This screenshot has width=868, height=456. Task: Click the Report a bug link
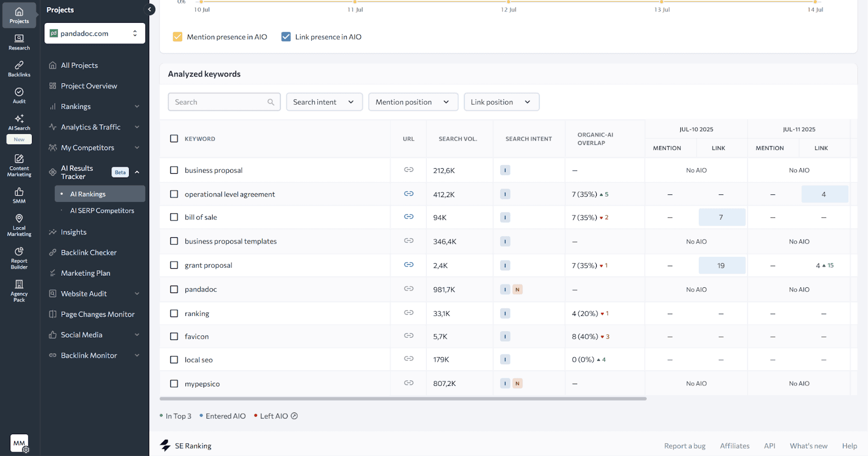685,446
